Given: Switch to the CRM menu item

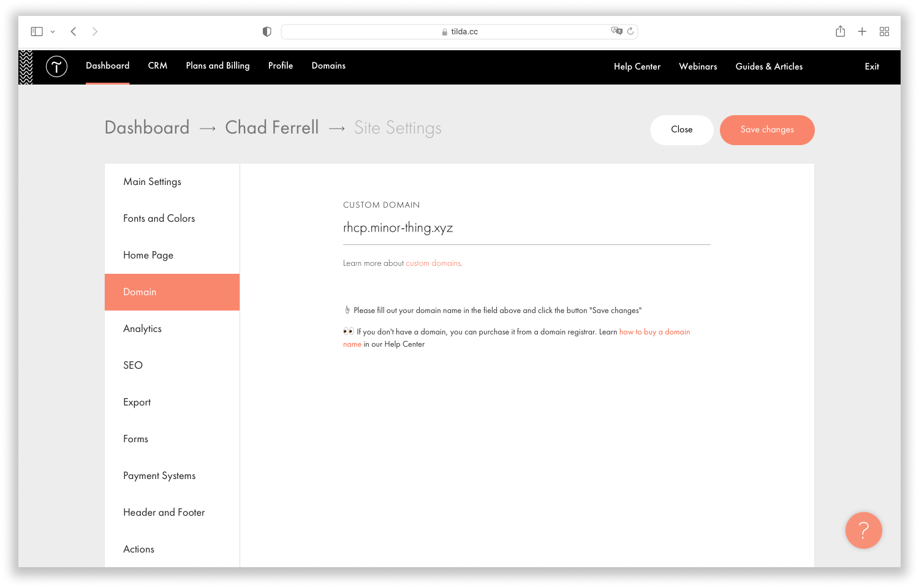Looking at the screenshot, I should pyautogui.click(x=157, y=66).
